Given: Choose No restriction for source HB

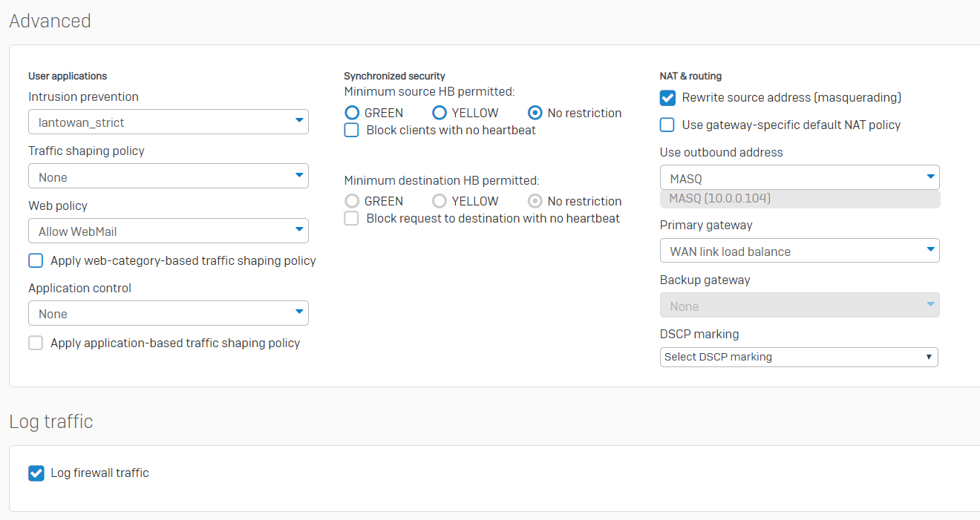Looking at the screenshot, I should tap(535, 113).
